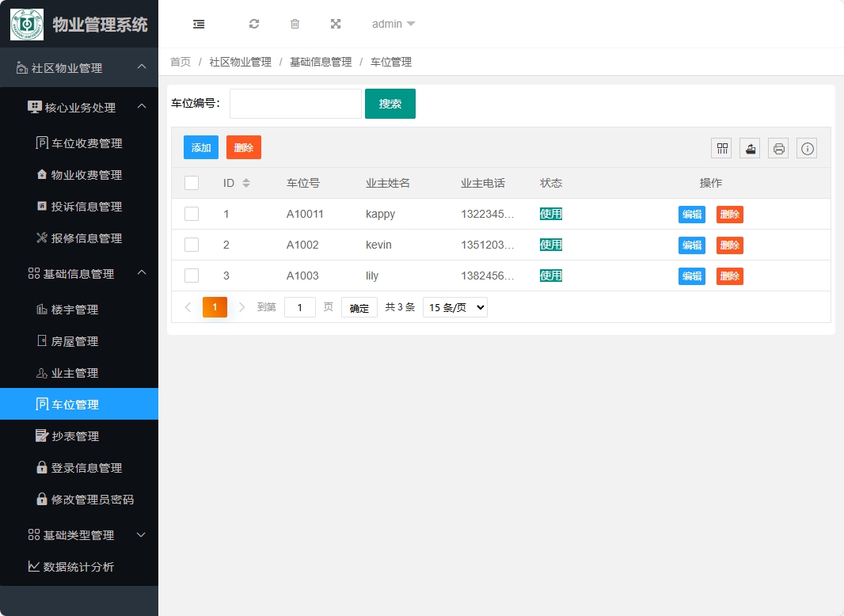The width and height of the screenshot is (844, 616).
Task: Collapse the sidebar via the hamburger icon
Action: click(198, 24)
